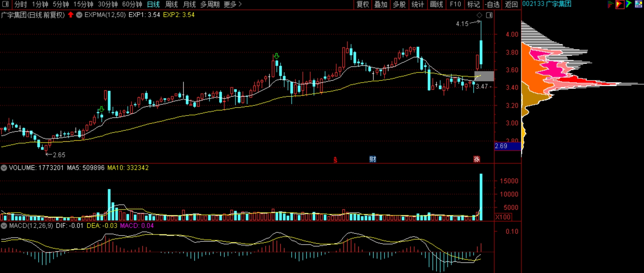Click the gray gap box near 3.55
Viewport: 644px width, 273px height.
tap(484, 76)
